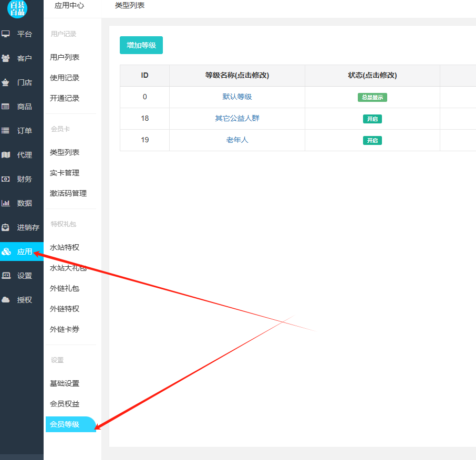This screenshot has width=476, height=460.
Task: Toggle the 开启 status for 其它公益人群
Action: click(372, 119)
